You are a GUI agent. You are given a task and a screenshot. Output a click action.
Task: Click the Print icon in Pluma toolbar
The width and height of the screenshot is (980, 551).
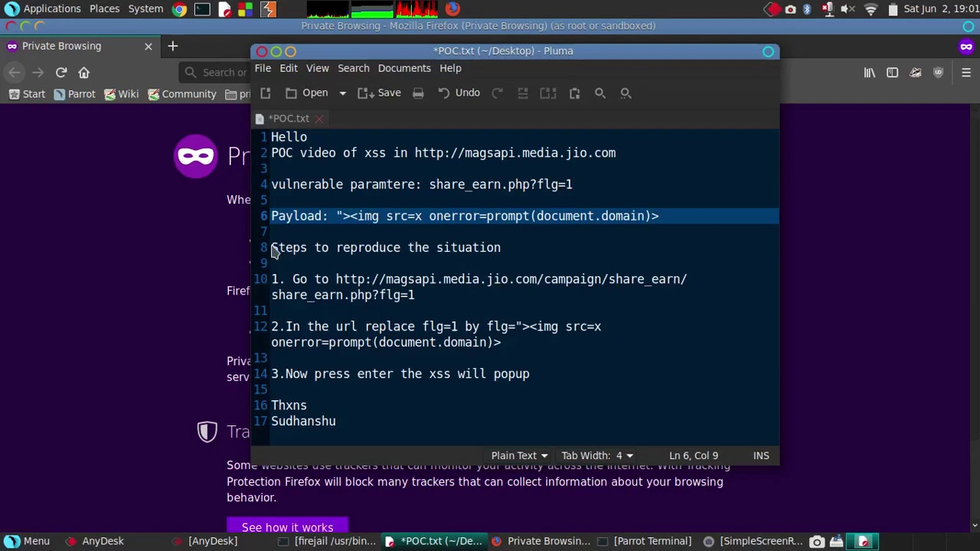pos(418,93)
